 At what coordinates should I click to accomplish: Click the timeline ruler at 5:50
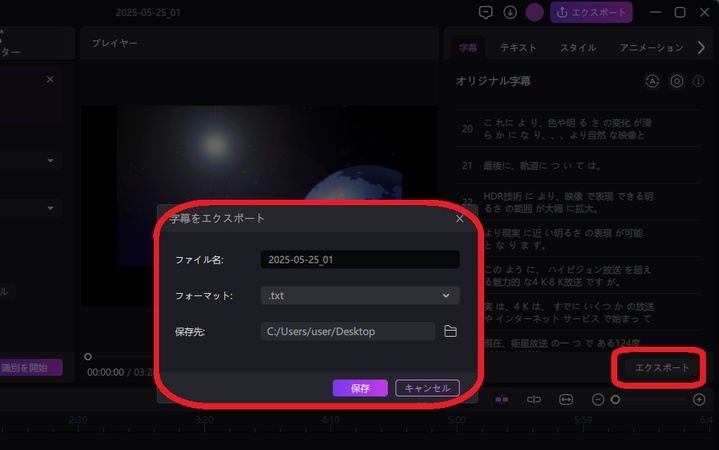(582, 420)
